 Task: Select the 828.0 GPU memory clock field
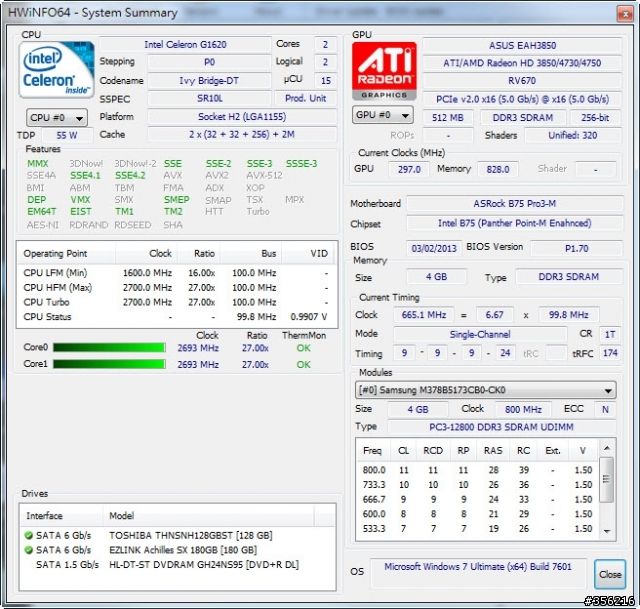click(498, 169)
